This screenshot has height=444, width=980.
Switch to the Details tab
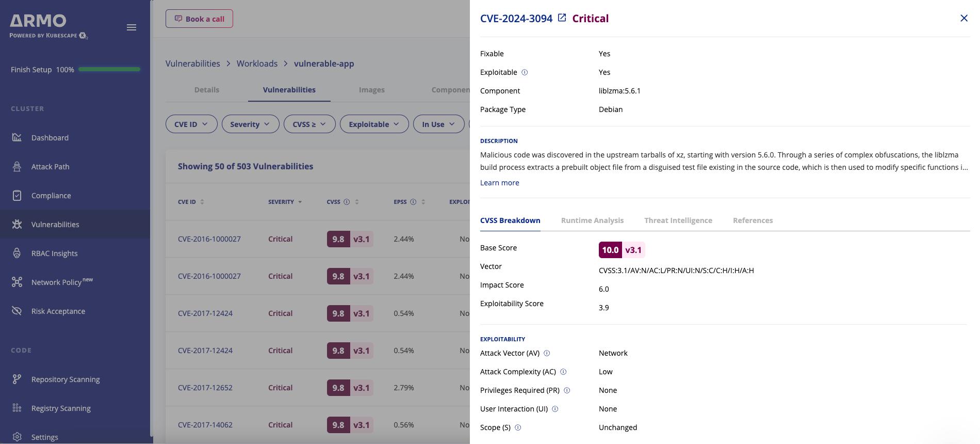(x=207, y=90)
